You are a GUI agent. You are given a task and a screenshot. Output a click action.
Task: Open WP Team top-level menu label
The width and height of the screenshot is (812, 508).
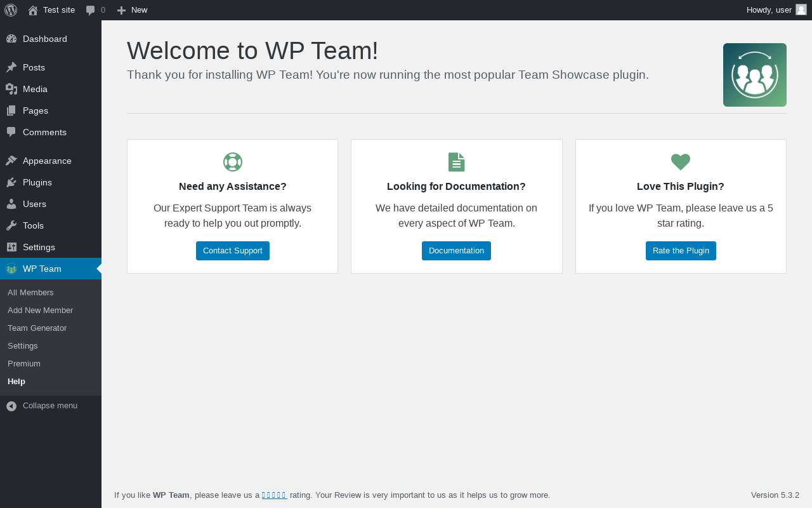point(42,269)
